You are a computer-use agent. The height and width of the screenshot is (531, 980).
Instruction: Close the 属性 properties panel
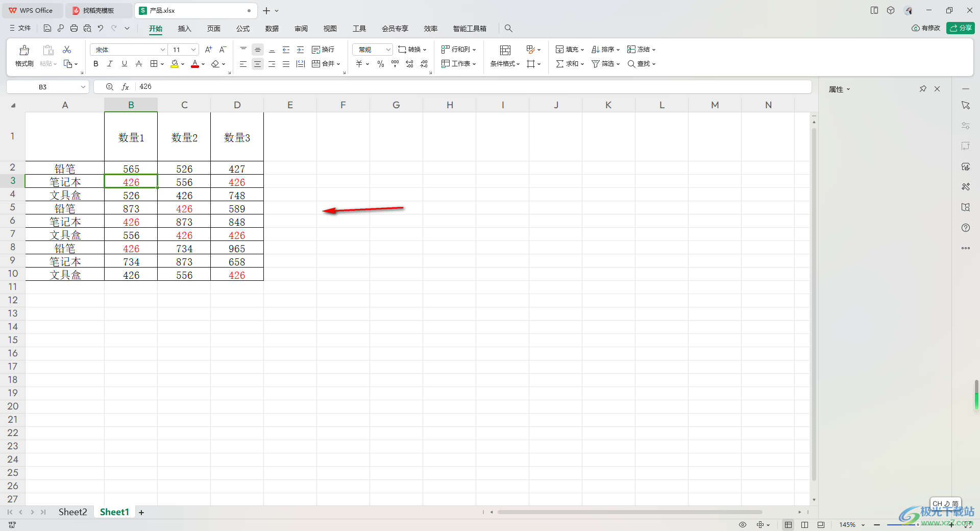[x=937, y=89]
